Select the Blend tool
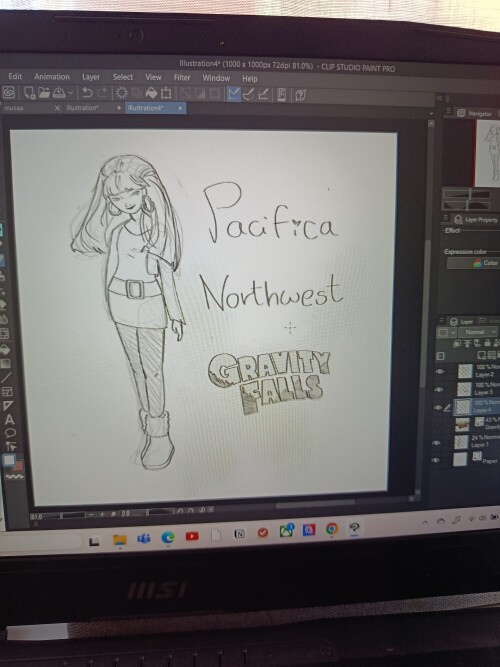 tap(3, 319)
